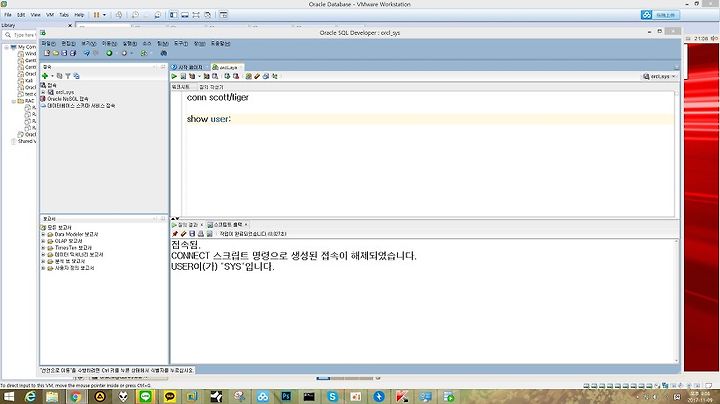720x404 pixels.
Task: Open the dropdown arrow beside VMware pause button
Action: 104,15
